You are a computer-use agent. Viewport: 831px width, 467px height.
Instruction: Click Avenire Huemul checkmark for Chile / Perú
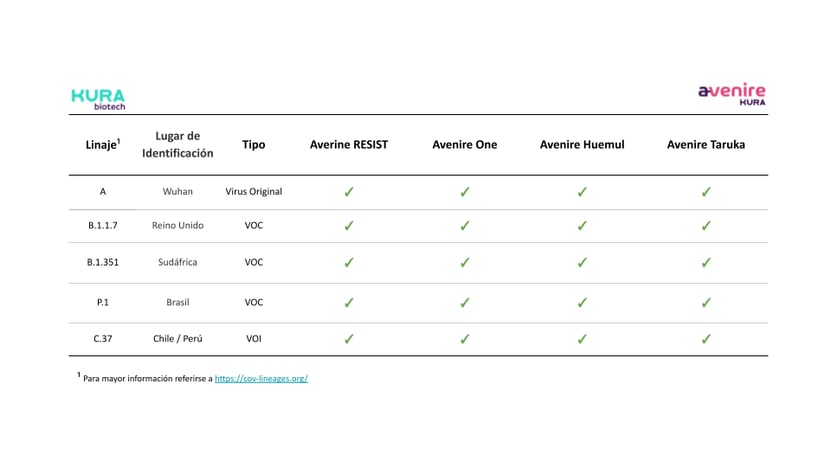[x=582, y=339]
